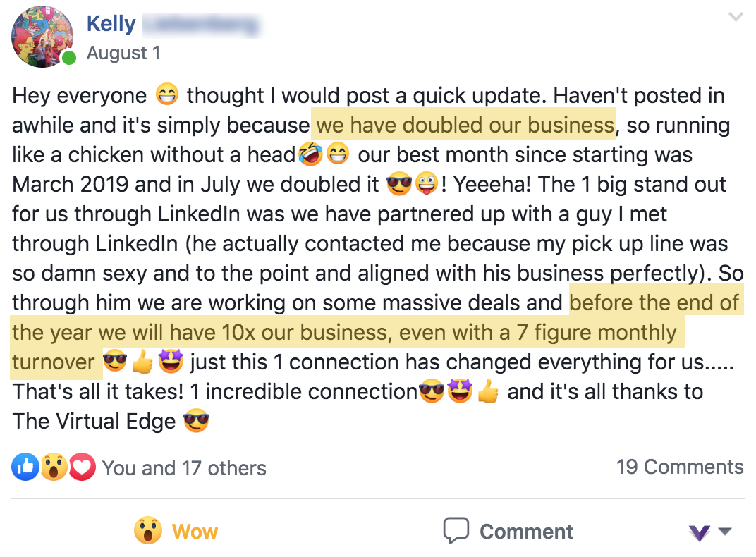Click the speech bubble comment icon
The image size is (756, 557).
pos(456,531)
